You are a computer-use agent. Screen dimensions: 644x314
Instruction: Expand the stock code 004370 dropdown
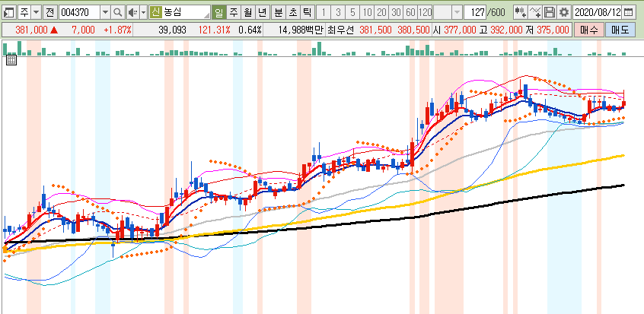[106, 12]
